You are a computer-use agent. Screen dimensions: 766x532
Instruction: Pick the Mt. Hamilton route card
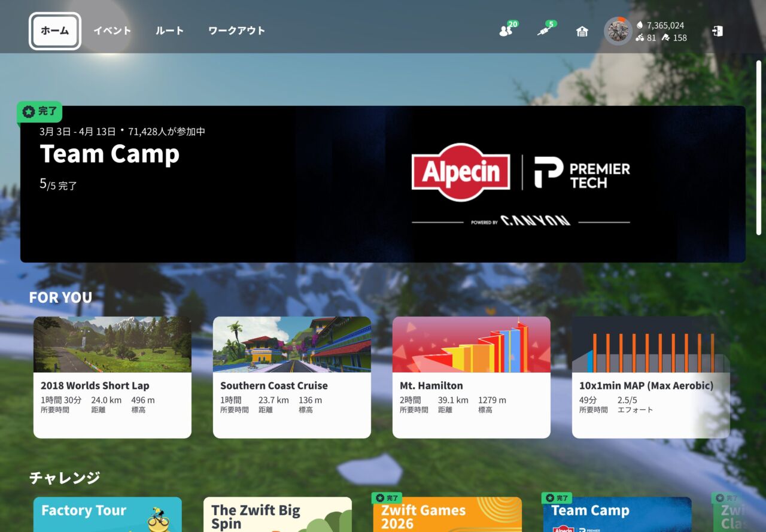click(x=472, y=377)
